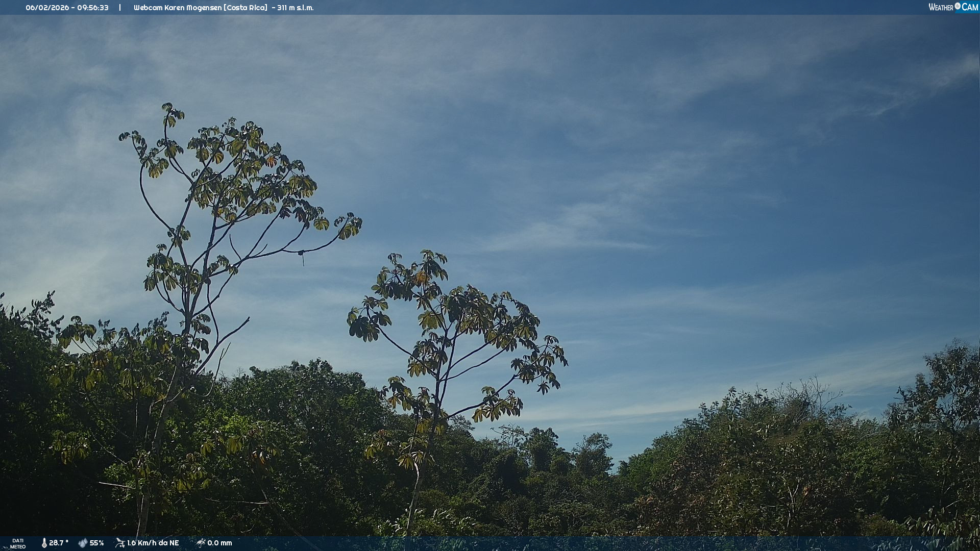This screenshot has width=980, height=551.
Task: Click the rain umbrella icon
Action: click(201, 543)
